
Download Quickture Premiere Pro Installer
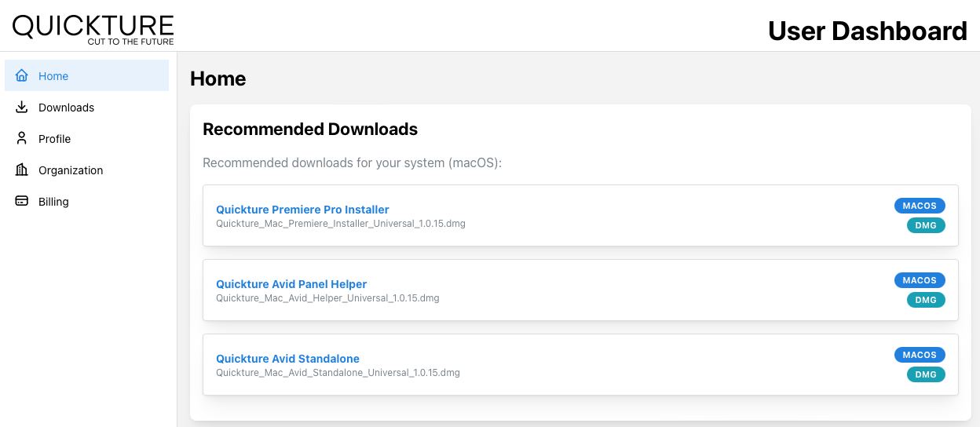pos(302,210)
